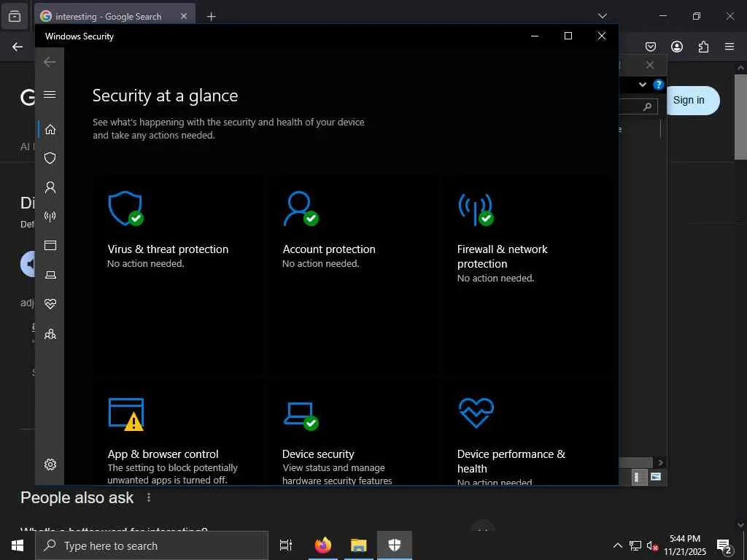This screenshot has height=560, width=747.
Task: Open File Explorer help question mark
Action: [659, 85]
